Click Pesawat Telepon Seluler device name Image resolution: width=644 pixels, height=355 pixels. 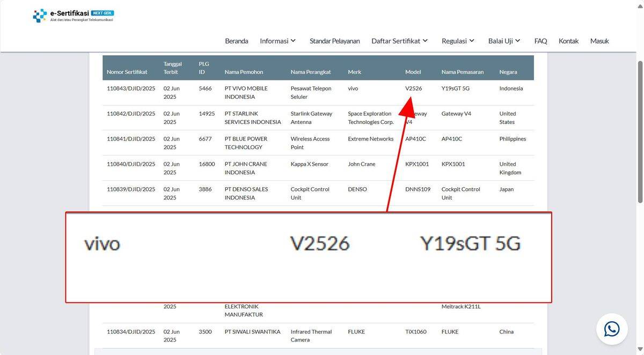coord(311,93)
